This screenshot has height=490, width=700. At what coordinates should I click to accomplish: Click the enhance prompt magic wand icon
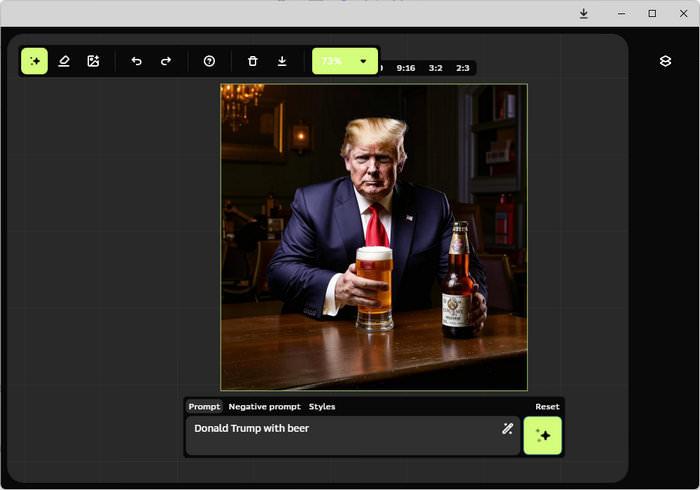click(x=508, y=429)
